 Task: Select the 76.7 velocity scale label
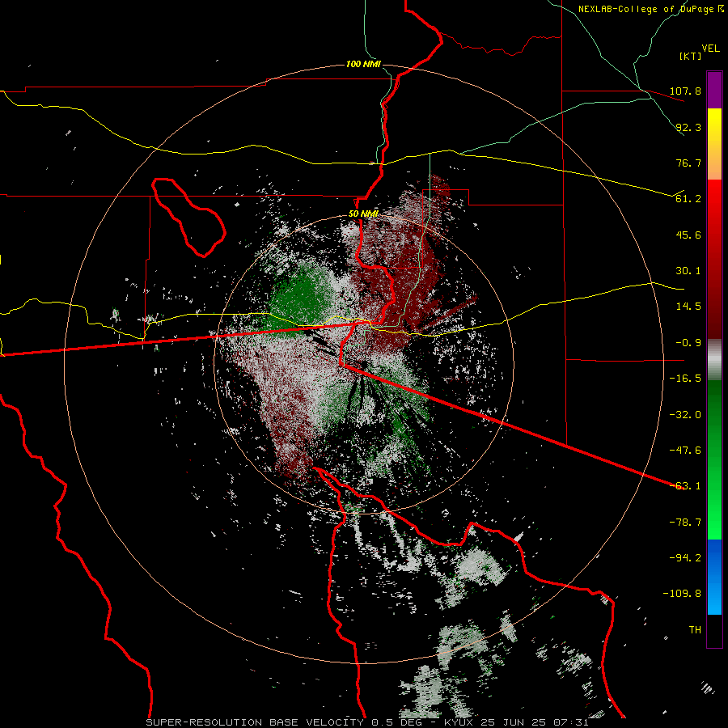[688, 163]
